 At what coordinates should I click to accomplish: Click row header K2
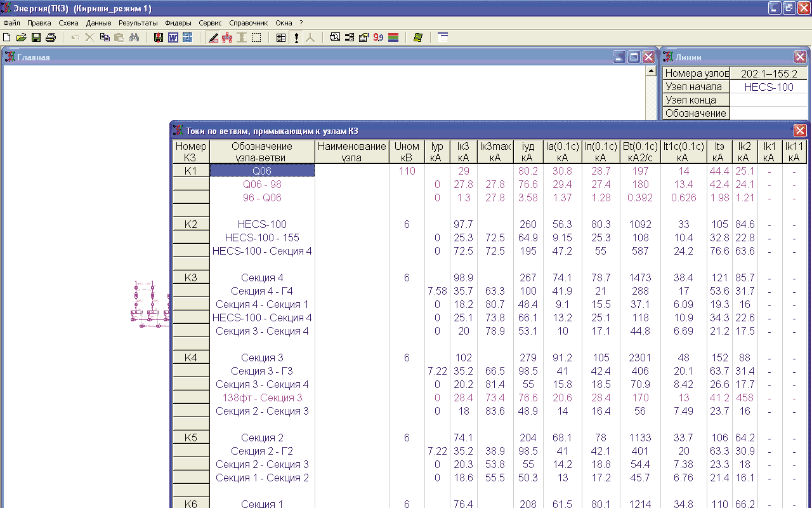191,224
